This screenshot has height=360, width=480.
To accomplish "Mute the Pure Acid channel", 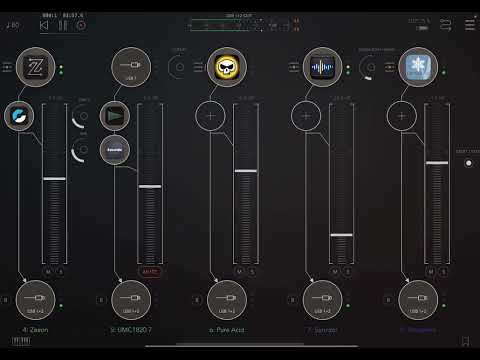I will coord(239,272).
